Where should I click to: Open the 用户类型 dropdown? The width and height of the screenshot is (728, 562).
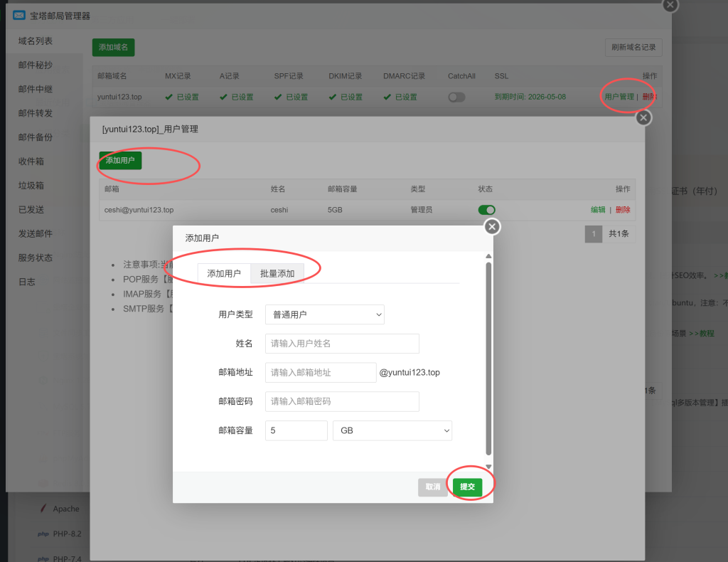(324, 314)
